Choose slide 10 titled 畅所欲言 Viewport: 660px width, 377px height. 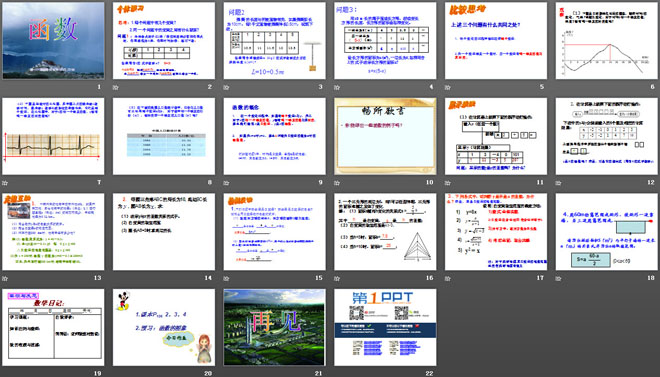tap(385, 136)
